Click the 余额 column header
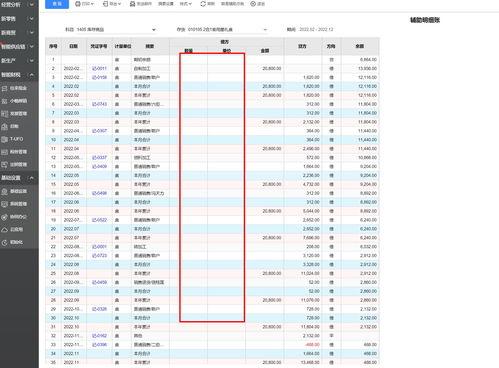The width and height of the screenshot is (499, 368). coord(360,46)
